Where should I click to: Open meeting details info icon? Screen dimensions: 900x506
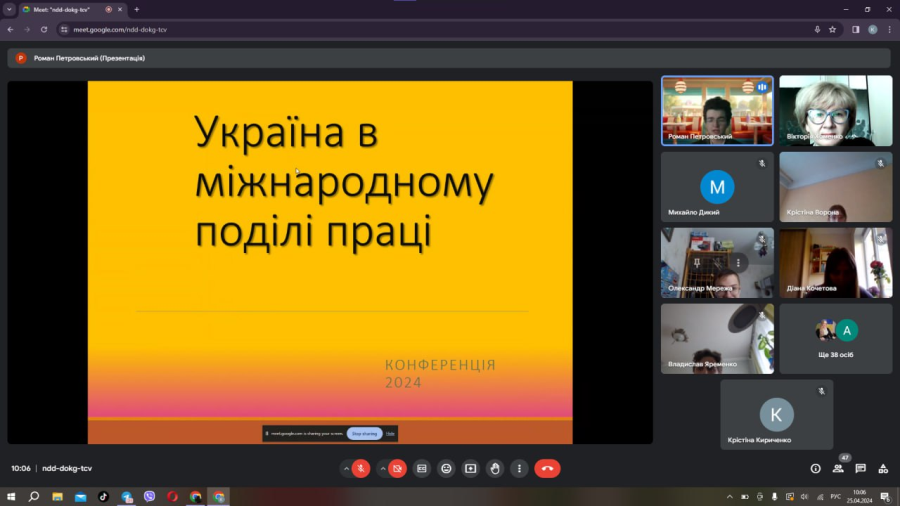pos(815,468)
